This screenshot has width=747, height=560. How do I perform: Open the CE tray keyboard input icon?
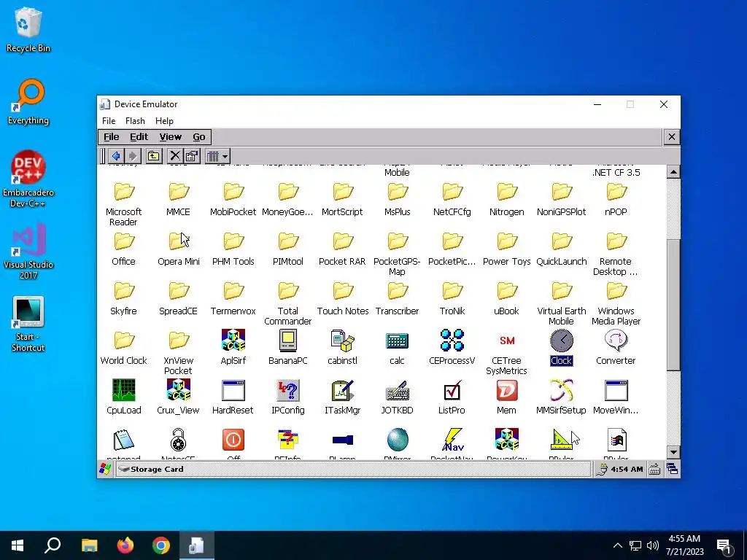pyautogui.click(x=654, y=469)
